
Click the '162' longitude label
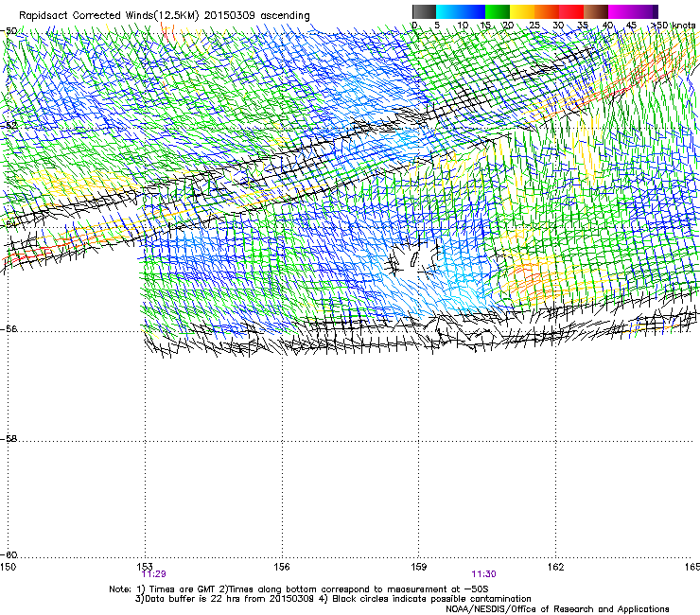pos(555,567)
